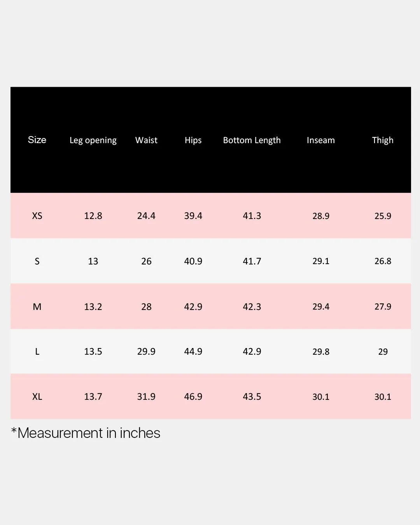Click L inseam value 29.8
Screen dimensions: 420x525
[321, 352]
